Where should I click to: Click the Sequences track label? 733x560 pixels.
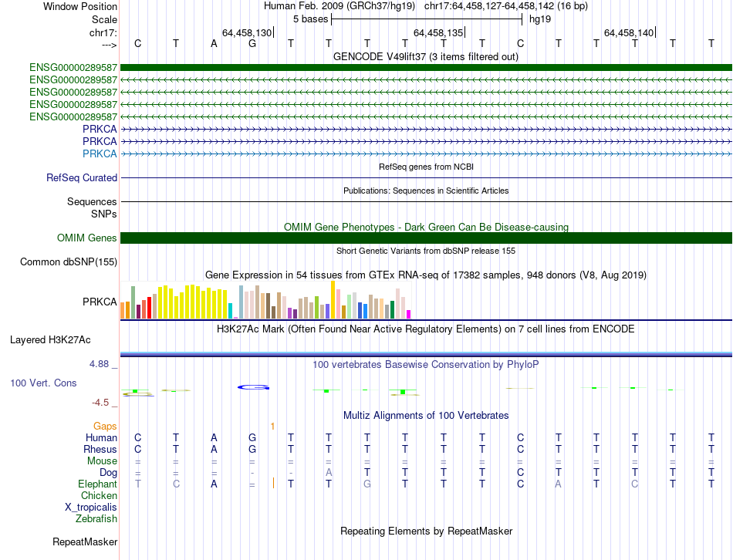pos(92,201)
